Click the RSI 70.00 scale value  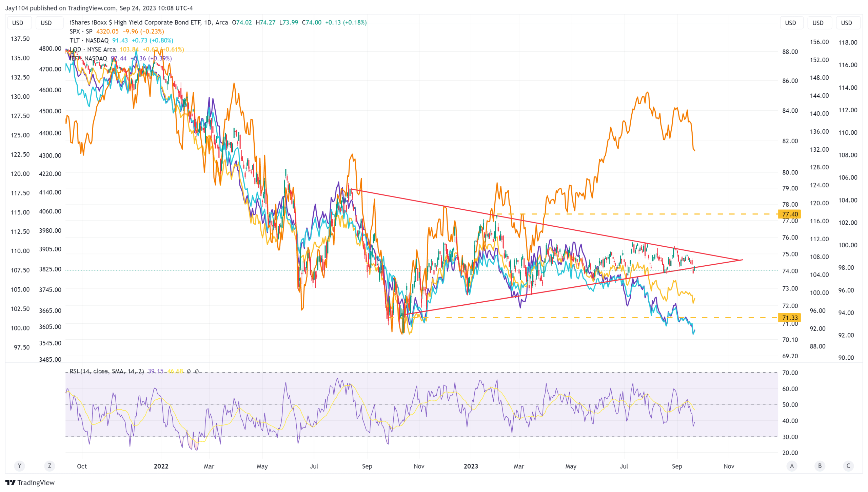790,373
